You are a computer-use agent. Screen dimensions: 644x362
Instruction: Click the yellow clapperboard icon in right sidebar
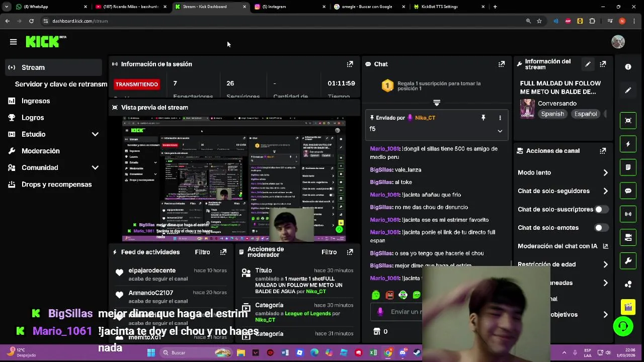pyautogui.click(x=628, y=306)
